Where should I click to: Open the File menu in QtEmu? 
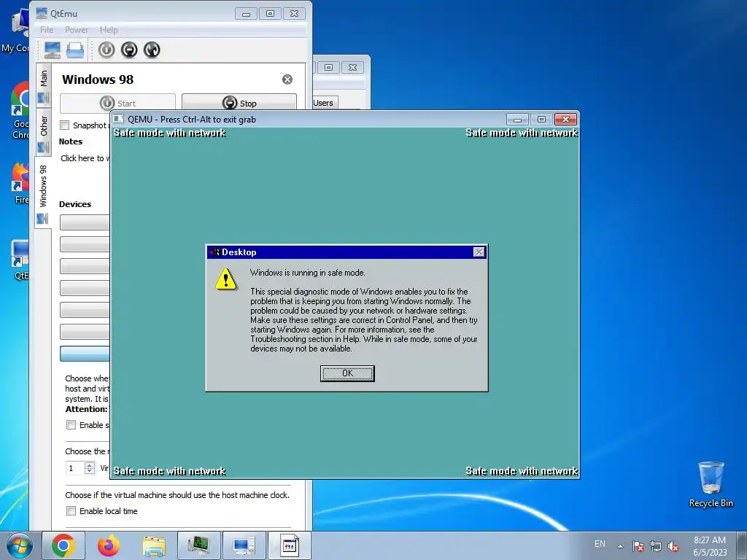[x=47, y=29]
